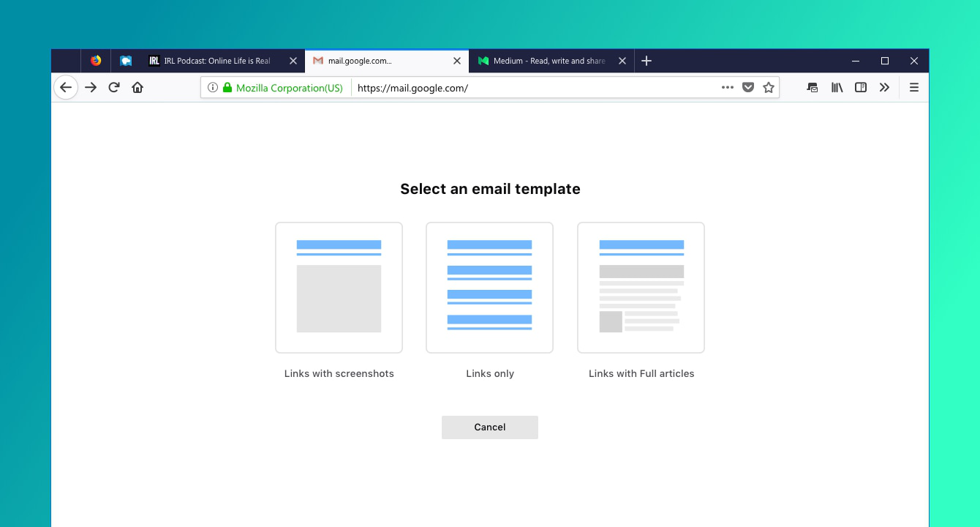Expand the overflow toolbar chevron
The image size is (980, 527).
click(884, 87)
